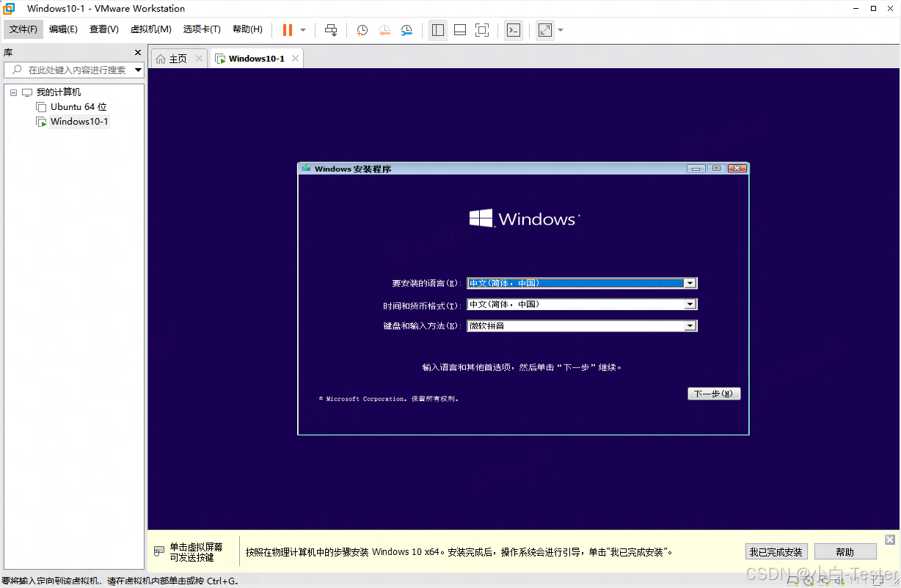
Task: Select Windows10-1 in the library tree
Action: pos(79,122)
